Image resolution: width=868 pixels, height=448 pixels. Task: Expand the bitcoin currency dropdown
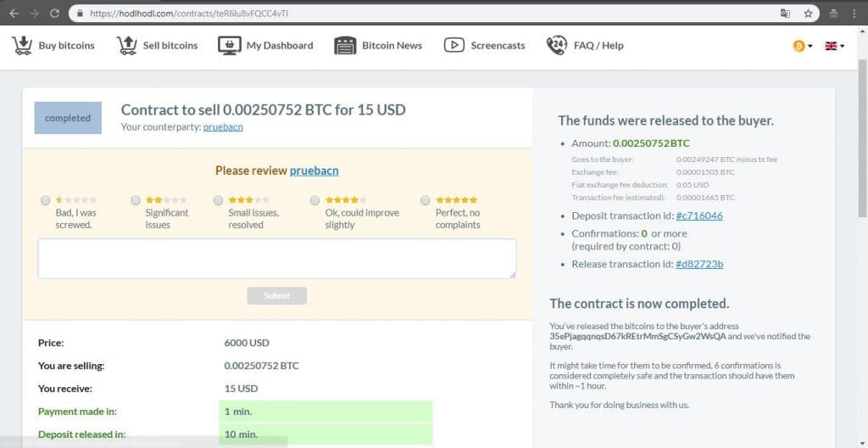point(802,46)
